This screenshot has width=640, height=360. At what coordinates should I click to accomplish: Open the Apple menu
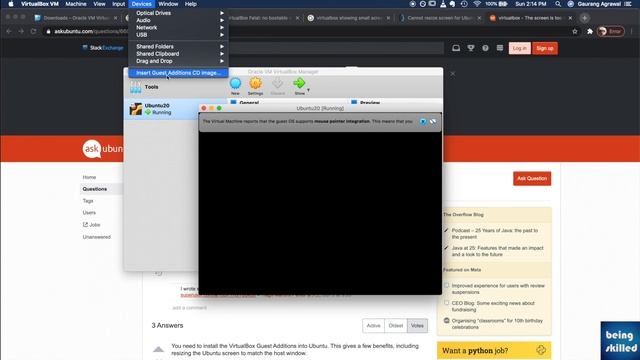click(x=11, y=4)
